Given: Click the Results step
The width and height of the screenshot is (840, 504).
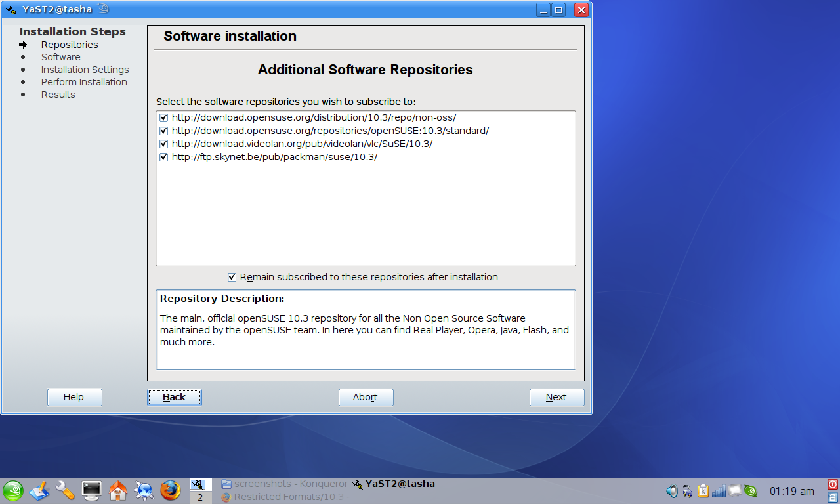Looking at the screenshot, I should coord(58,94).
